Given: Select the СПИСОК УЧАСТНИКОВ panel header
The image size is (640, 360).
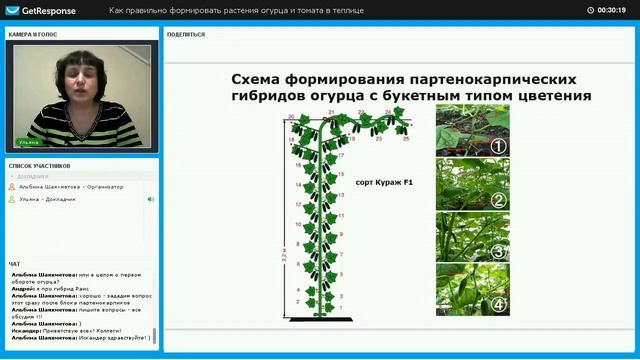Looking at the screenshot, I should point(40,166).
